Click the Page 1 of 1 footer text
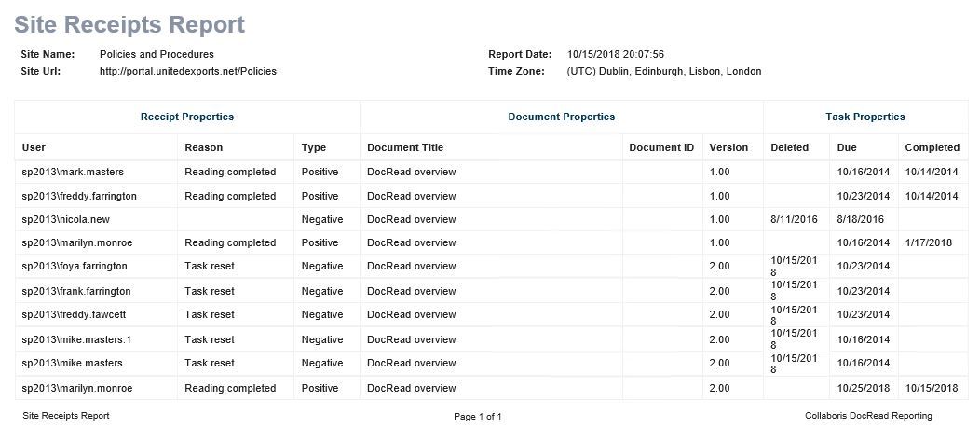980x442 pixels. coord(478,416)
